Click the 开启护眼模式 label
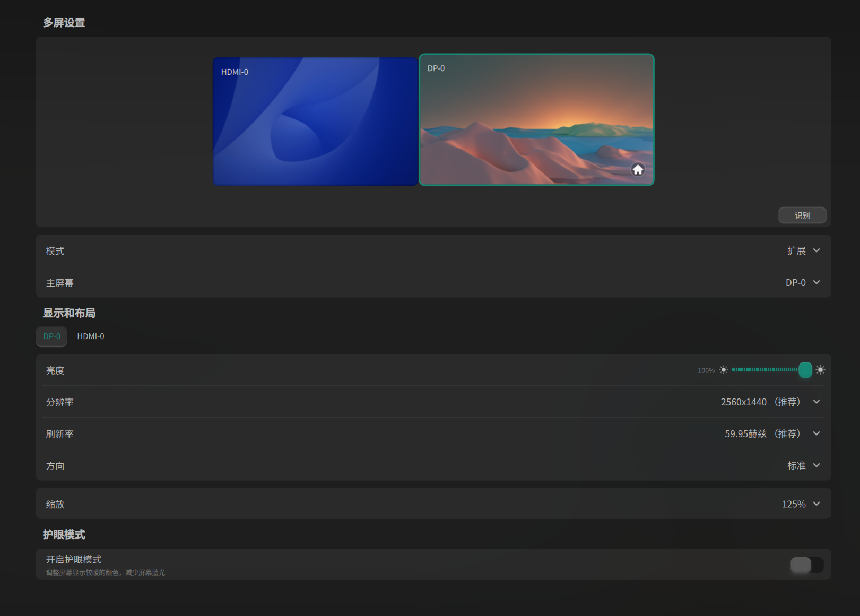Viewport: 860px width, 616px height. (74, 559)
